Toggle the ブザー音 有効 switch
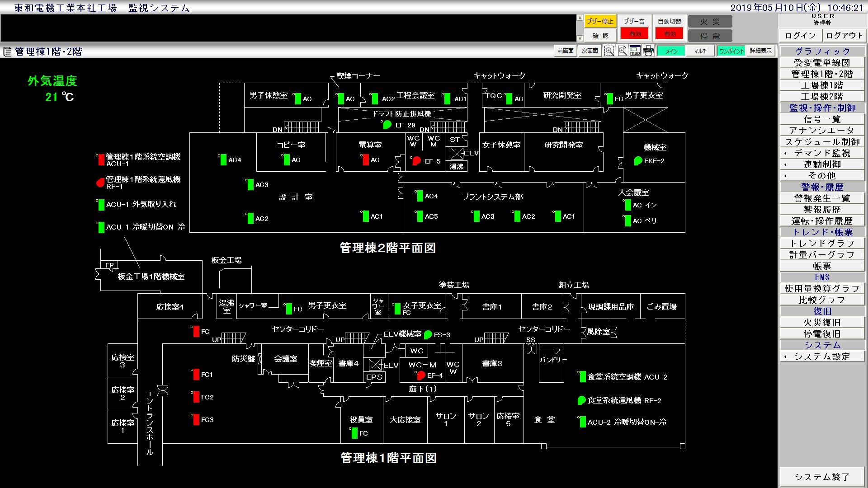This screenshot has height=488, width=868. tap(634, 34)
